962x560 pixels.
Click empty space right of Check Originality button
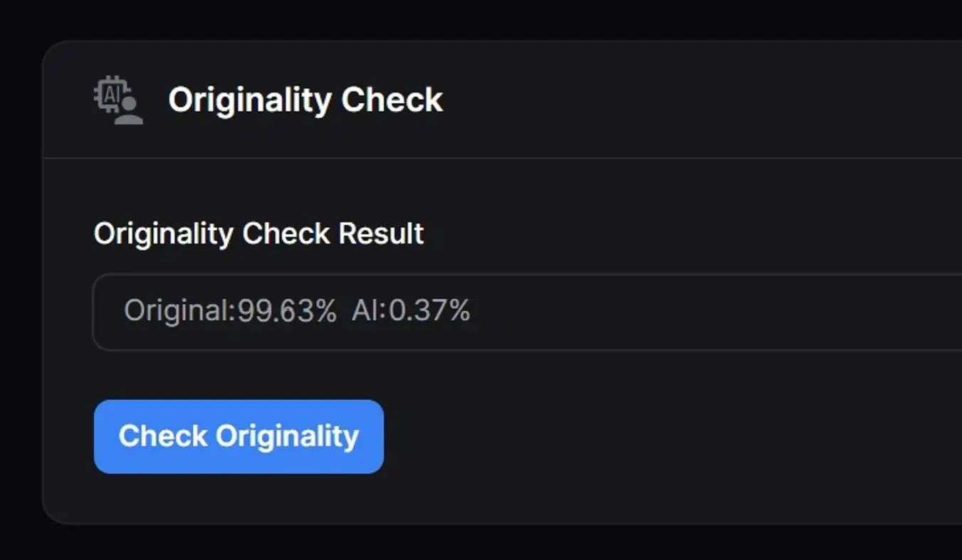[x=605, y=436]
